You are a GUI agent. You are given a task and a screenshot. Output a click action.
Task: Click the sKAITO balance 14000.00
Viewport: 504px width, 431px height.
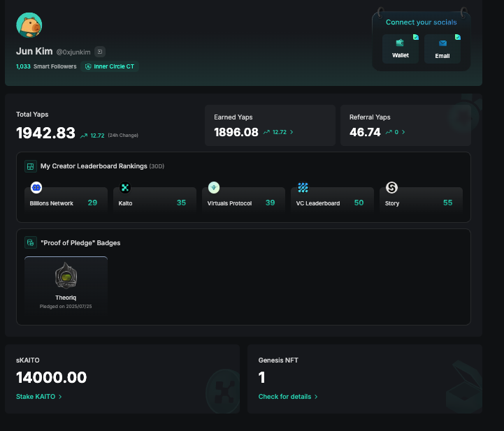52,377
